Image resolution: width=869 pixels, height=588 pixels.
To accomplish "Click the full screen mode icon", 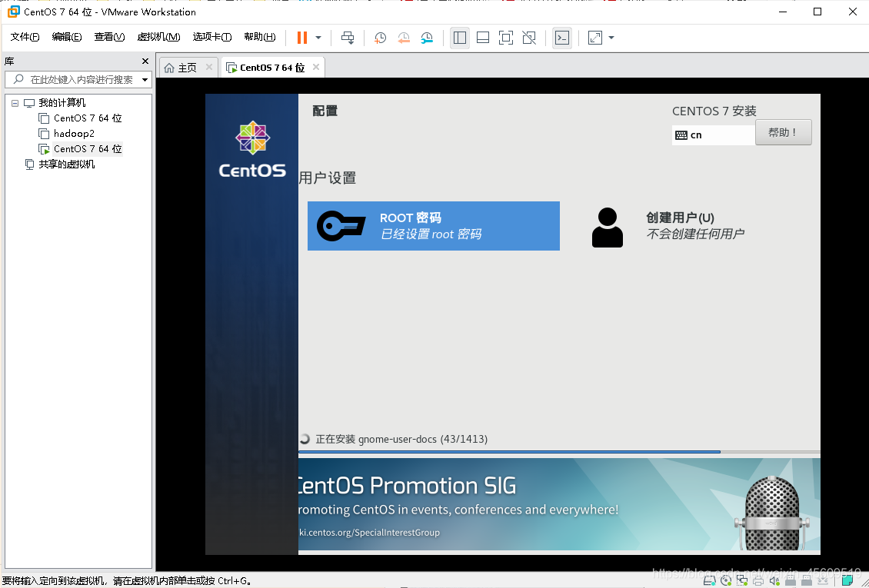I will [x=506, y=38].
